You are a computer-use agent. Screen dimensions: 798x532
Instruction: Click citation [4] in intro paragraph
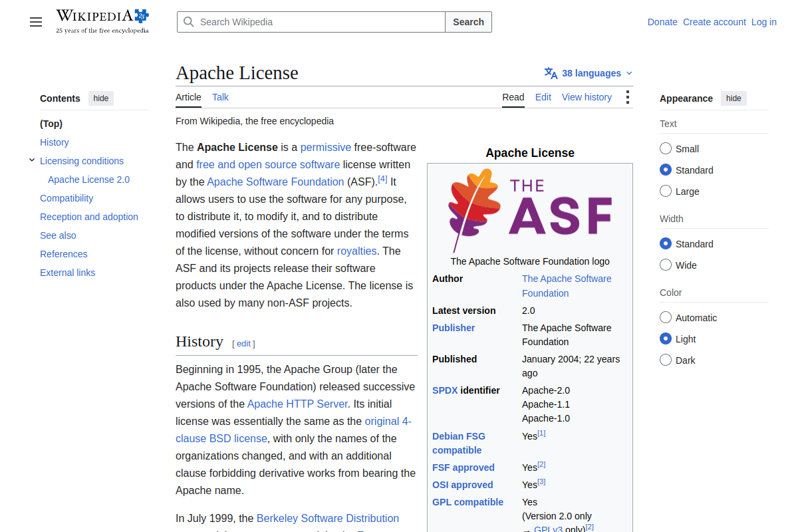tap(382, 179)
